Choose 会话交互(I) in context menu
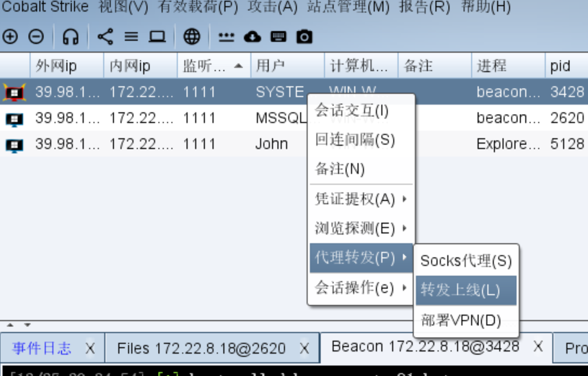The height and width of the screenshot is (376, 588). [x=361, y=110]
